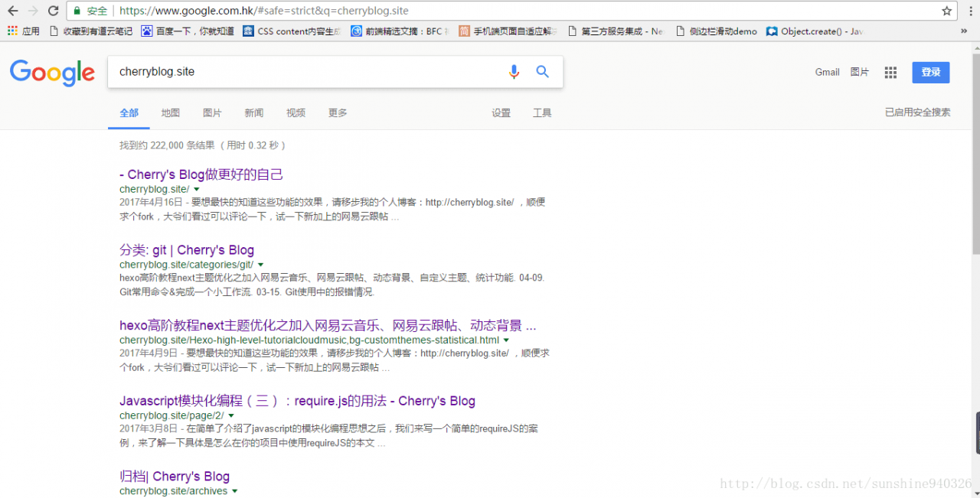Click the browser forward arrow
This screenshot has width=980, height=498.
[32, 11]
